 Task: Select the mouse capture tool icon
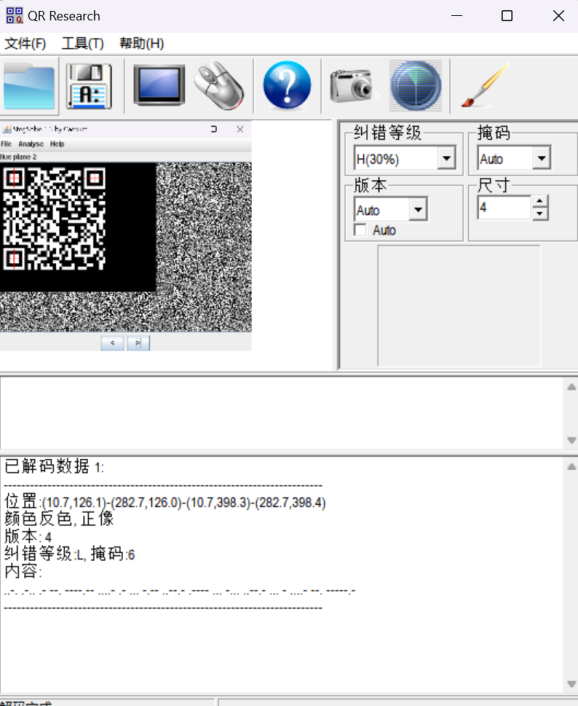(x=219, y=85)
